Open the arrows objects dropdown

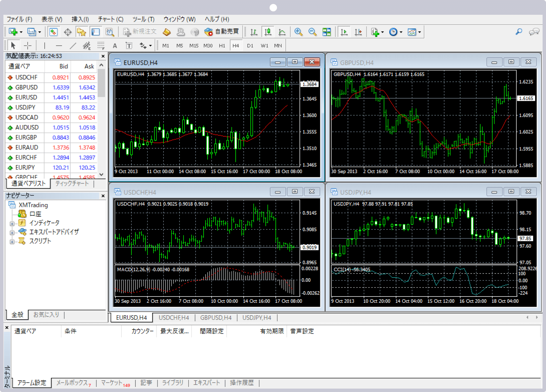tap(145, 45)
